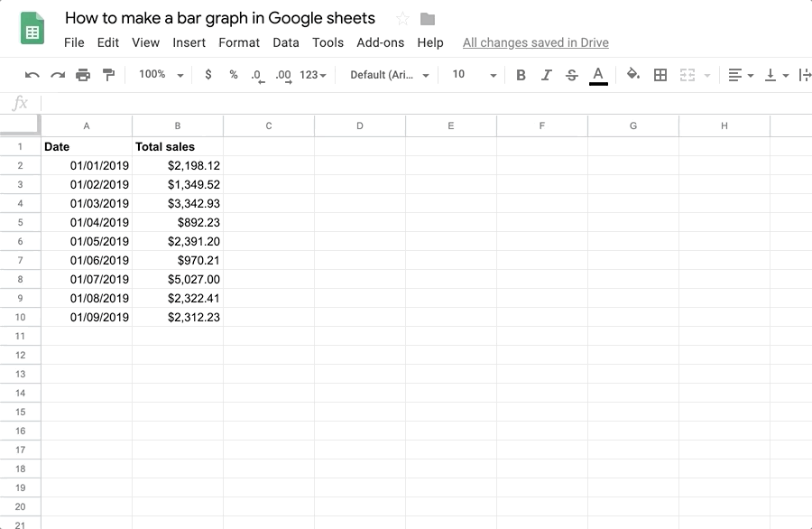Open the text color picker

(x=598, y=76)
